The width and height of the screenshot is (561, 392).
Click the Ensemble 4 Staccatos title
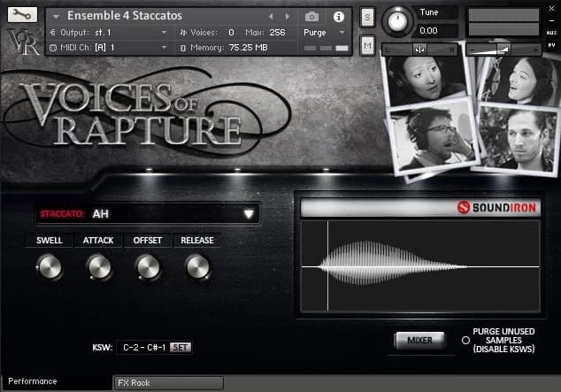click(125, 16)
